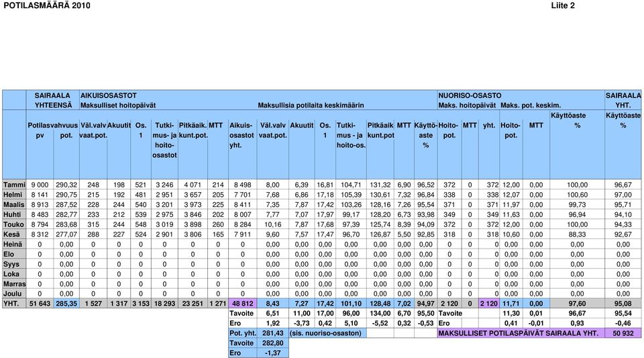Viewport: 644px width, 358px height.
Task: Click the -1,37 difference value
Action: (x=273, y=353)
